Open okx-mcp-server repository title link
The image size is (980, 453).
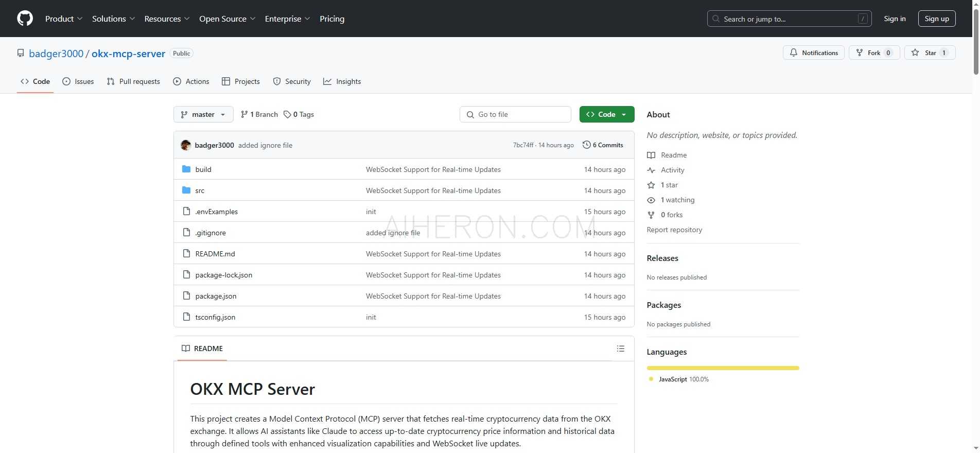pyautogui.click(x=128, y=54)
